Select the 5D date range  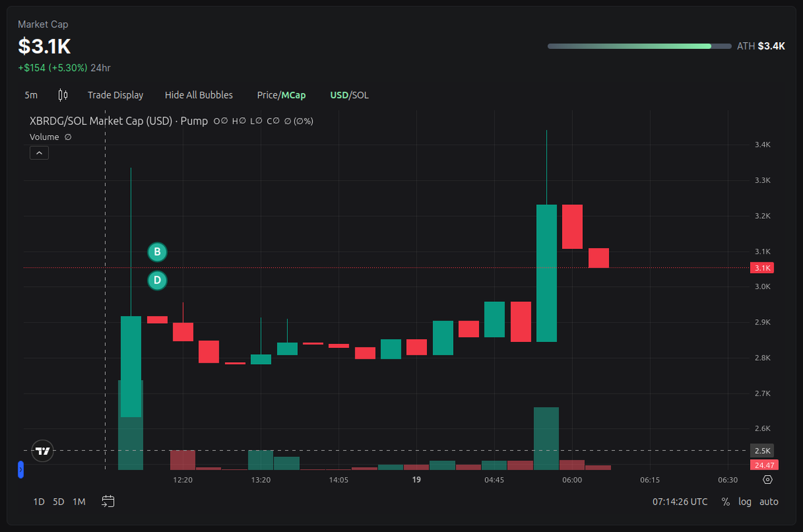tap(59, 501)
